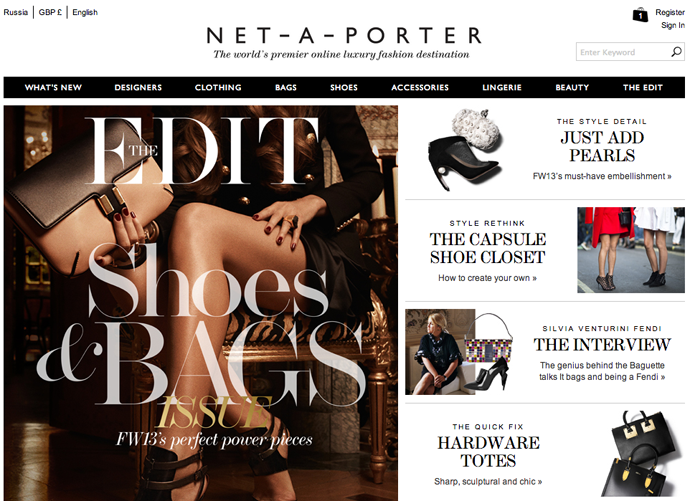The width and height of the screenshot is (690, 501).
Task: Open the What's New menu
Action: (x=53, y=88)
